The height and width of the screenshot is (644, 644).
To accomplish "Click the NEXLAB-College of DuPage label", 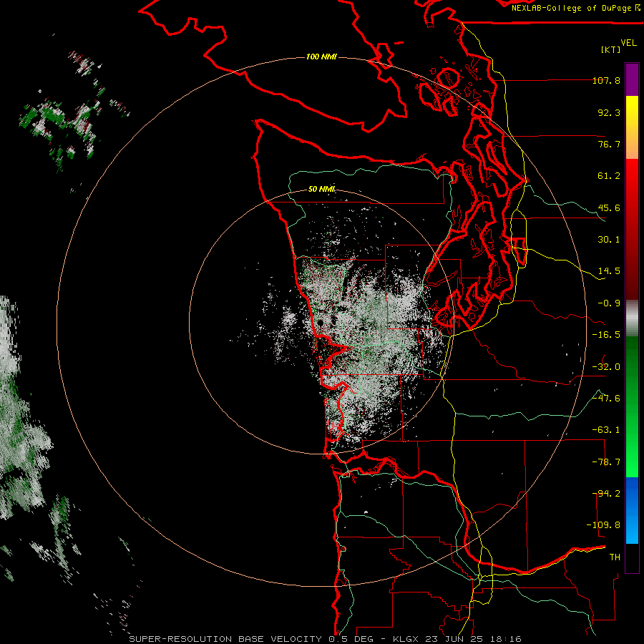I will (x=575, y=8).
